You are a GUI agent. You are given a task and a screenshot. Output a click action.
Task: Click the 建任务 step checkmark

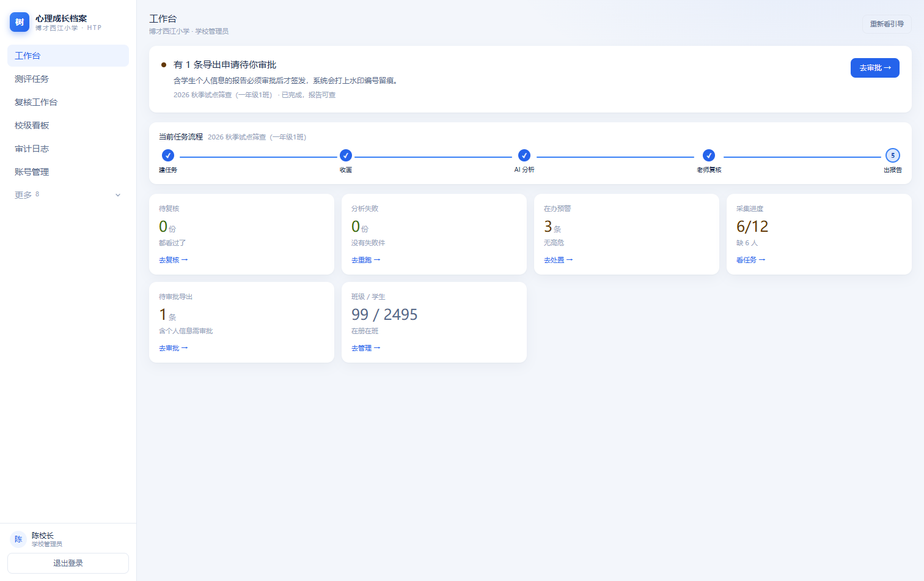tap(168, 155)
